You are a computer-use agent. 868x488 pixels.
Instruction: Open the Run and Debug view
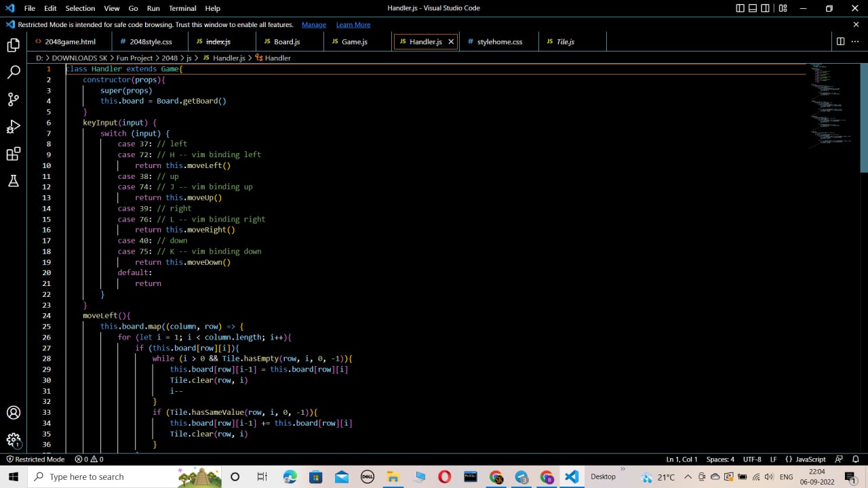click(14, 127)
